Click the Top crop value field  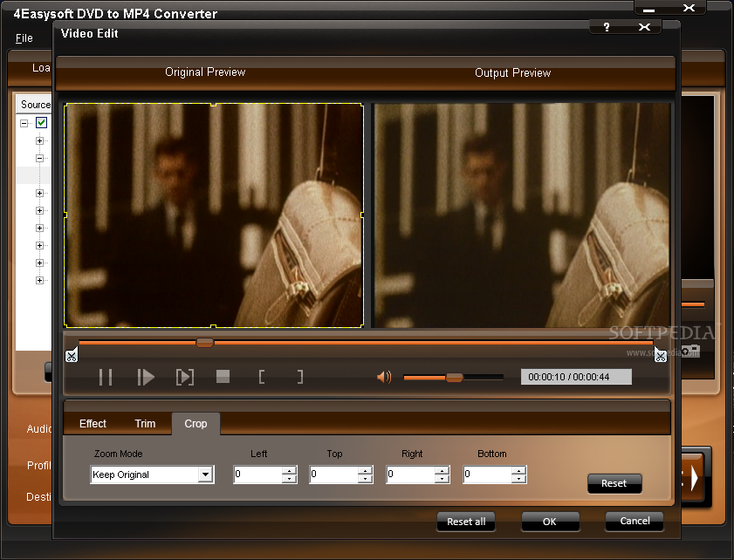pyautogui.click(x=334, y=475)
